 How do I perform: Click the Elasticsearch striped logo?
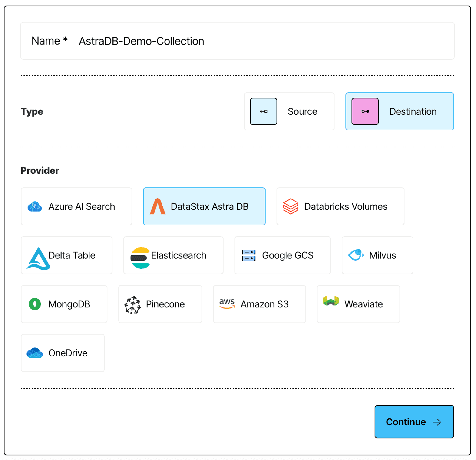(x=140, y=258)
